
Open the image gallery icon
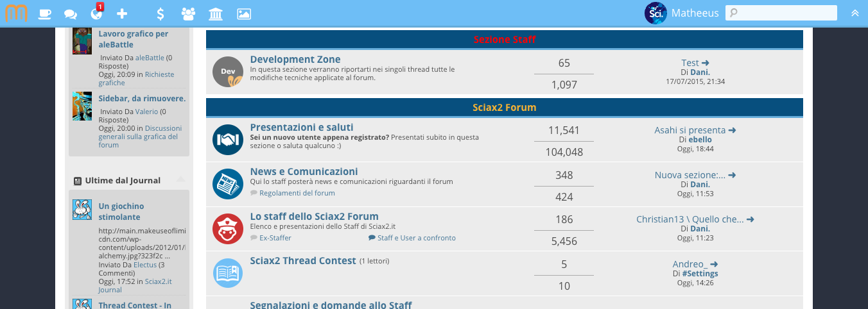coord(244,13)
